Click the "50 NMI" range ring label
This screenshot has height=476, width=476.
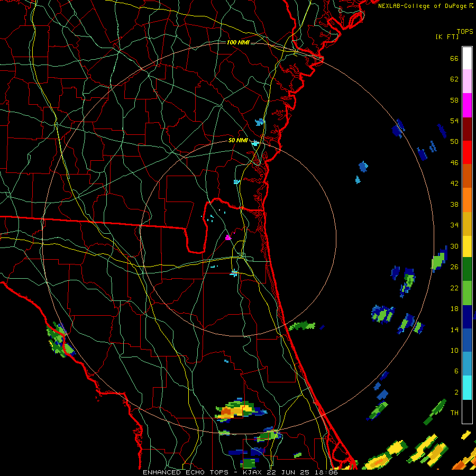238,140
